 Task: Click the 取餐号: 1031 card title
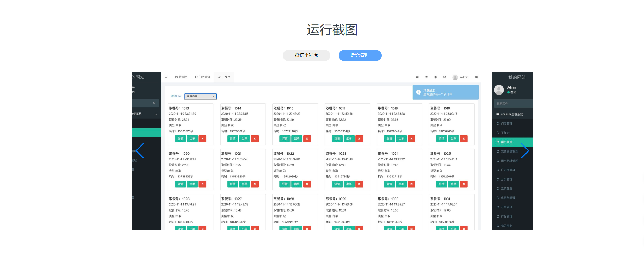[x=440, y=199]
